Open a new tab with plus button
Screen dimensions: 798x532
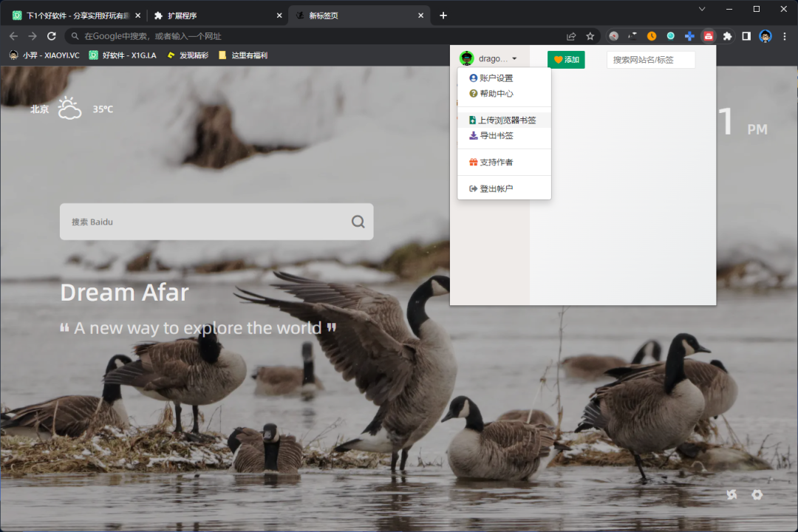[443, 16]
